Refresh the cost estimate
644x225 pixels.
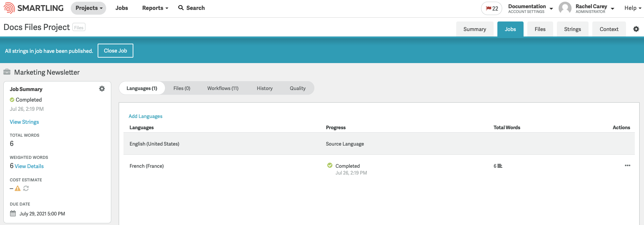tap(26, 188)
